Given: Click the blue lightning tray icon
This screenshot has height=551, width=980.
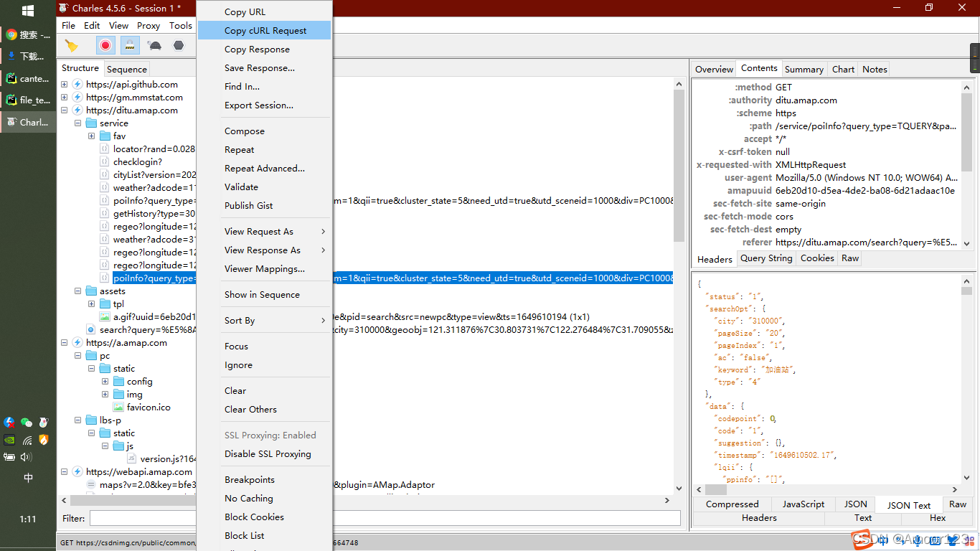Looking at the screenshot, I should coord(9,423).
